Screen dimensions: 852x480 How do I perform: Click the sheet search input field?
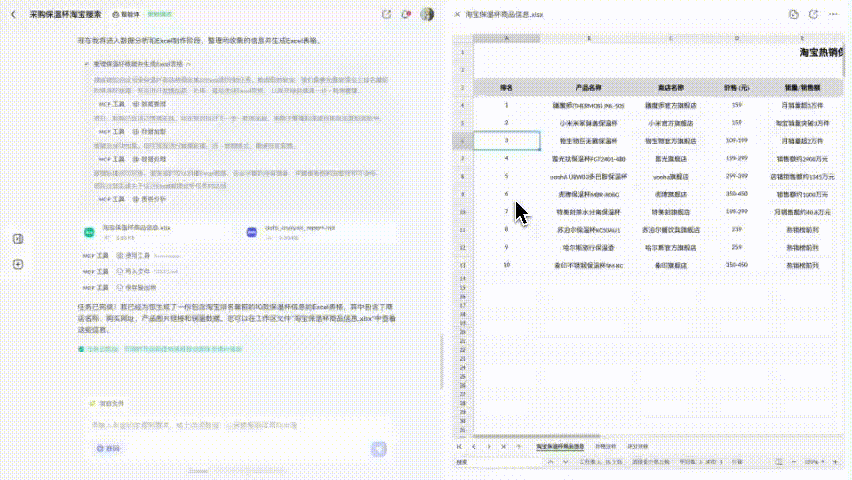click(497, 462)
